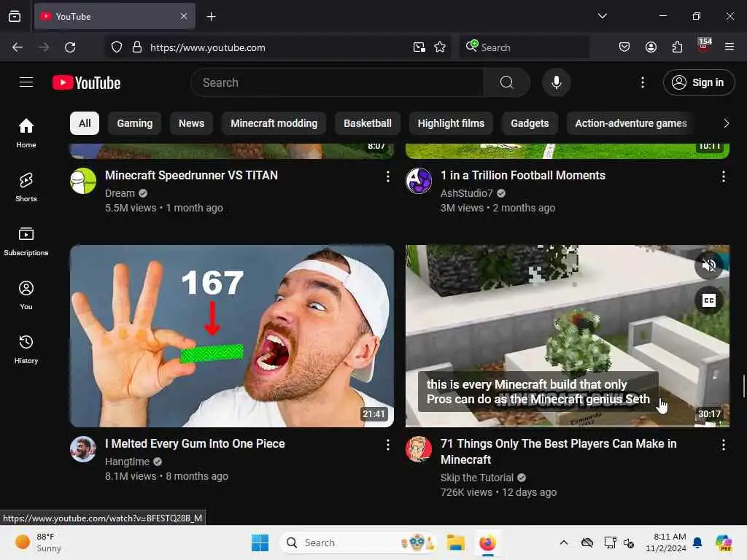Open 1 in a Trillion Football Moments title
Viewport: 747px width, 560px height.
point(523,175)
